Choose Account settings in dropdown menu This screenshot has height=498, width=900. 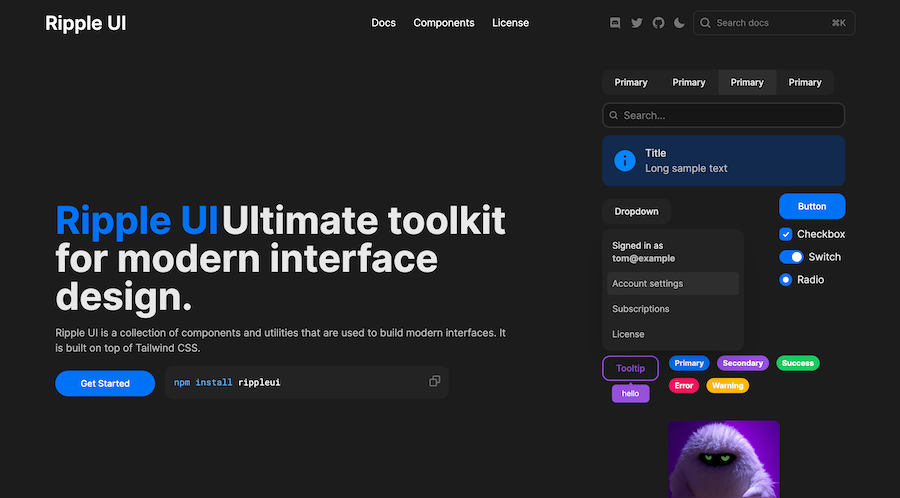673,283
